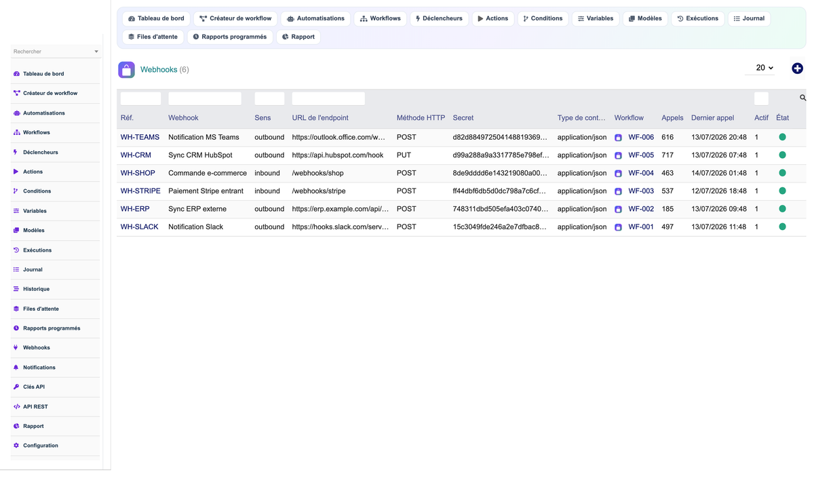Click the 'PUT' method cell
Viewport: 814px width, 504px height.
tap(404, 155)
